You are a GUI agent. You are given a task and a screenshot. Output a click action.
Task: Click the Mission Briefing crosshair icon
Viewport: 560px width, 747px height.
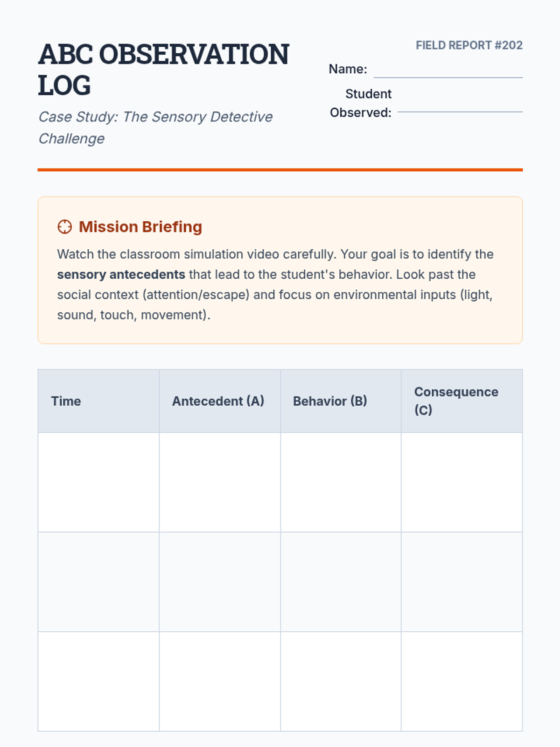[x=64, y=227]
